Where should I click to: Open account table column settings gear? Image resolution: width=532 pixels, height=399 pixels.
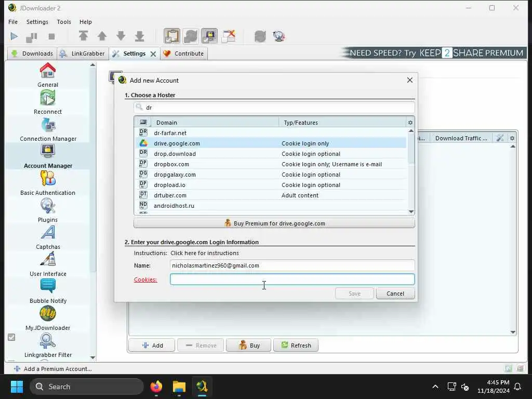[x=512, y=138]
